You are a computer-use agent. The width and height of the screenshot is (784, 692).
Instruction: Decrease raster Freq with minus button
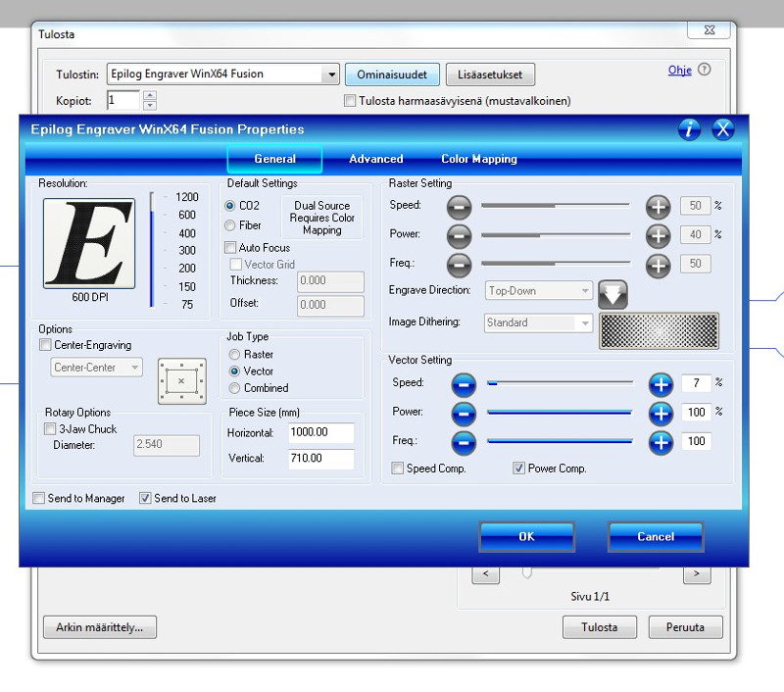pyautogui.click(x=459, y=265)
